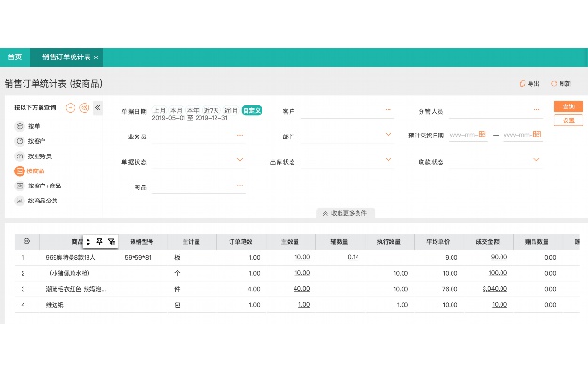
Task: Expand the 部门 dropdown
Action: click(x=389, y=135)
